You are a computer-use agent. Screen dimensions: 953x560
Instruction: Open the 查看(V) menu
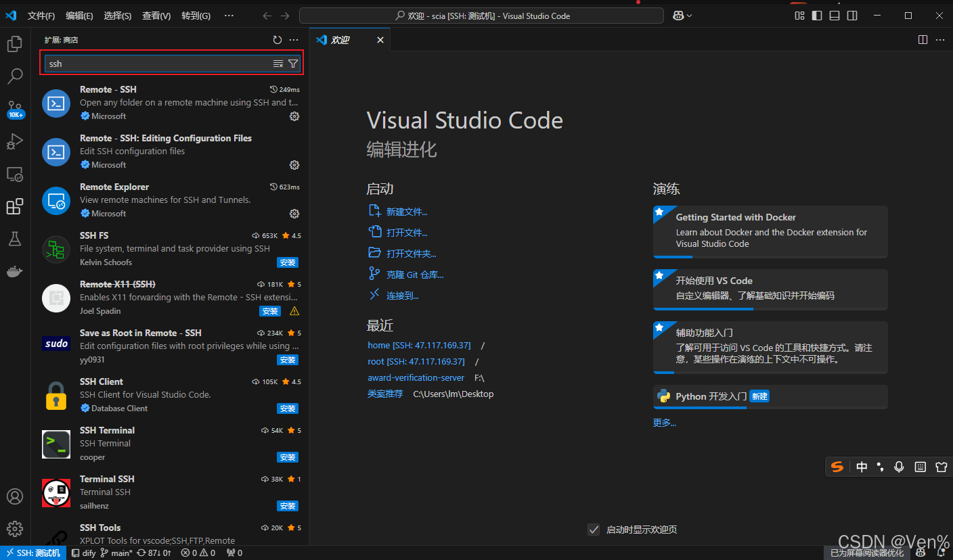156,16
